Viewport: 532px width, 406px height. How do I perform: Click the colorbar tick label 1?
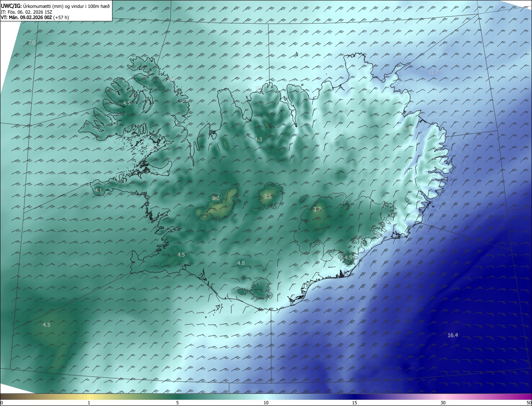coord(89,403)
